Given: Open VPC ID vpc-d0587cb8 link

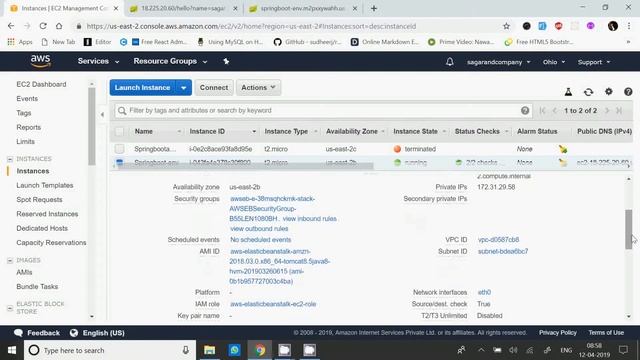Looking at the screenshot, I should [x=498, y=240].
